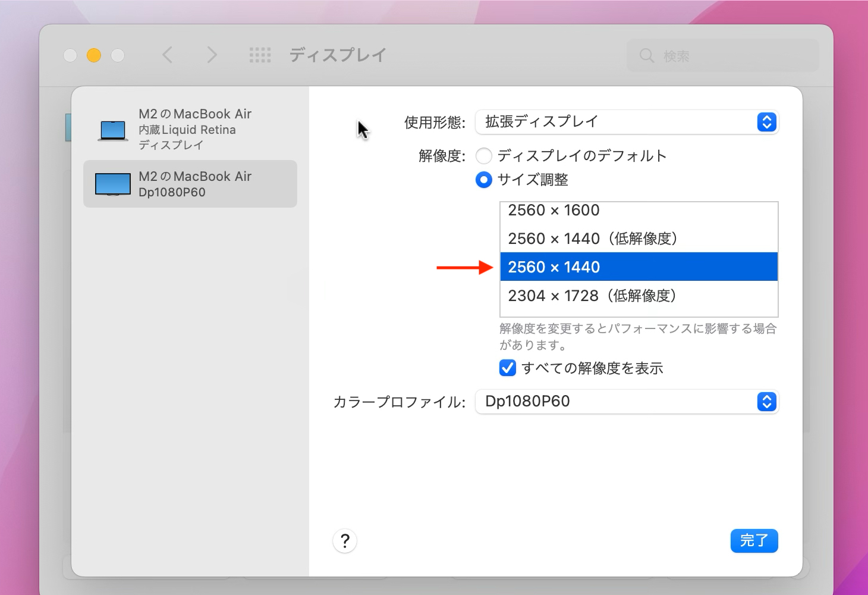Click the MacBook Air laptop icon in sidebar
Image resolution: width=868 pixels, height=595 pixels.
(x=112, y=130)
